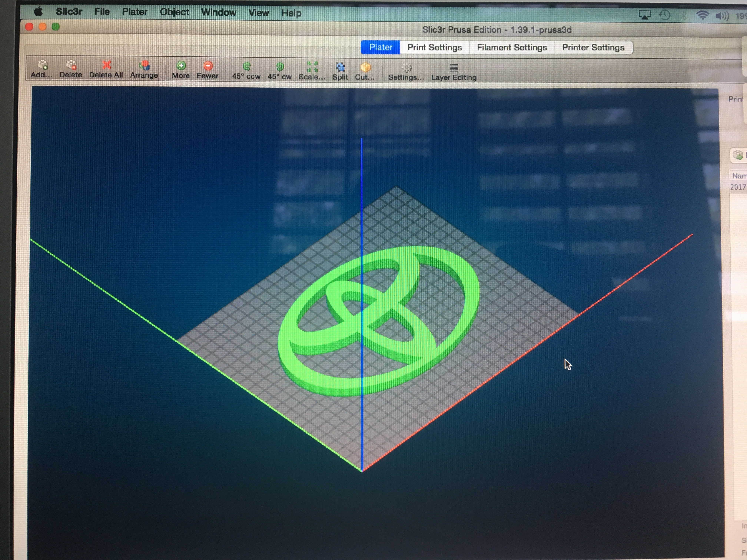Open the Apple menu
This screenshot has height=560, width=747.
pos(39,11)
